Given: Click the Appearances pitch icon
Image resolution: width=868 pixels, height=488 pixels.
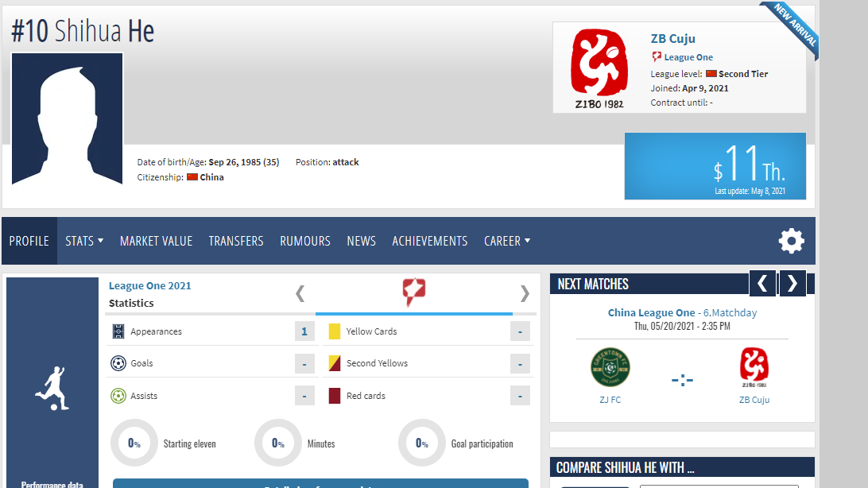Looking at the screenshot, I should (118, 331).
